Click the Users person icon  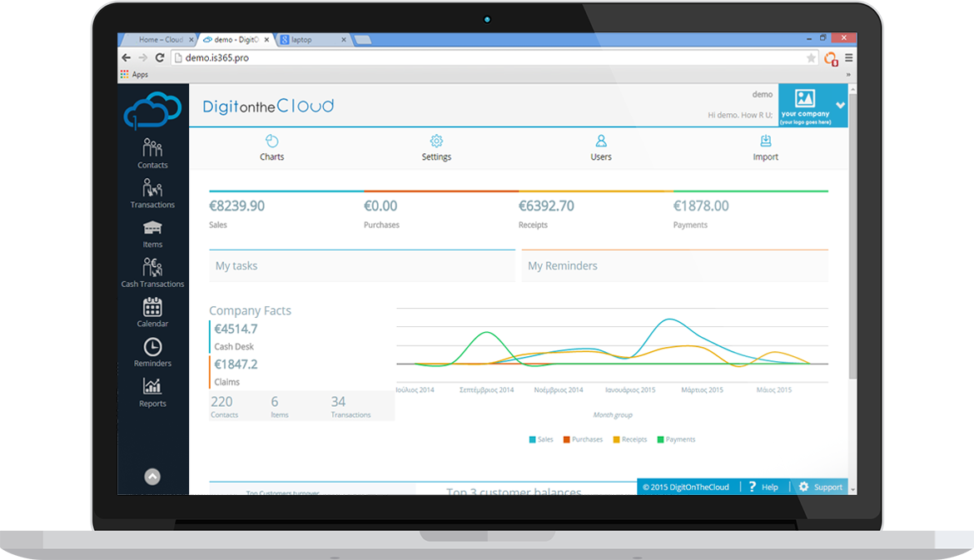(601, 141)
